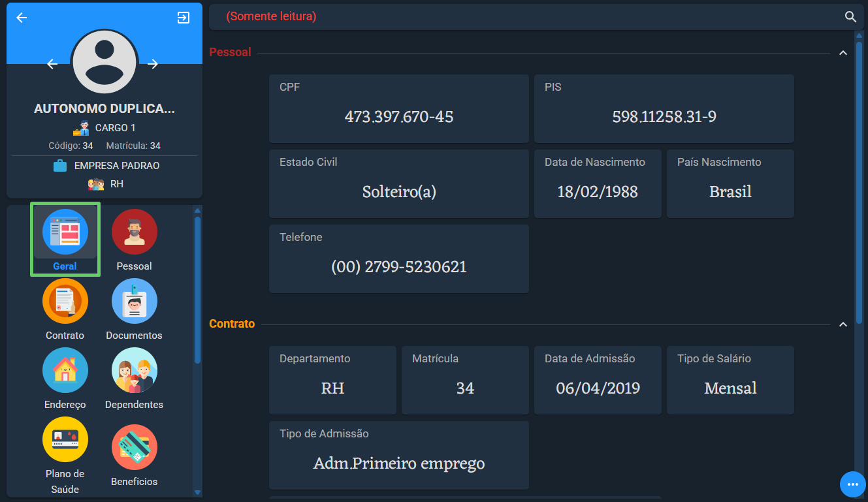
Task: Click the Contrato section heading
Action: (232, 324)
